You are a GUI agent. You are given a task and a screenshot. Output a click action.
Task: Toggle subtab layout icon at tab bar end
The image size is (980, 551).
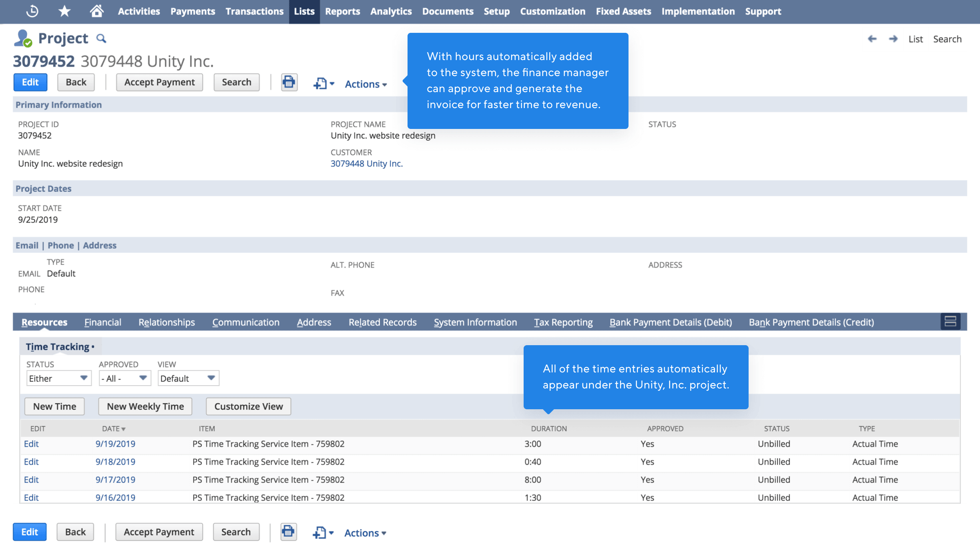(x=950, y=322)
